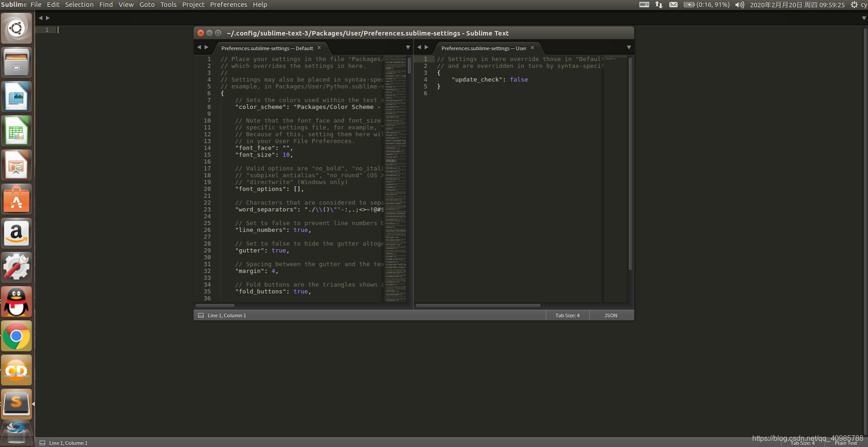The width and height of the screenshot is (868, 447).
Task: Open the Edit menu
Action: tap(53, 5)
